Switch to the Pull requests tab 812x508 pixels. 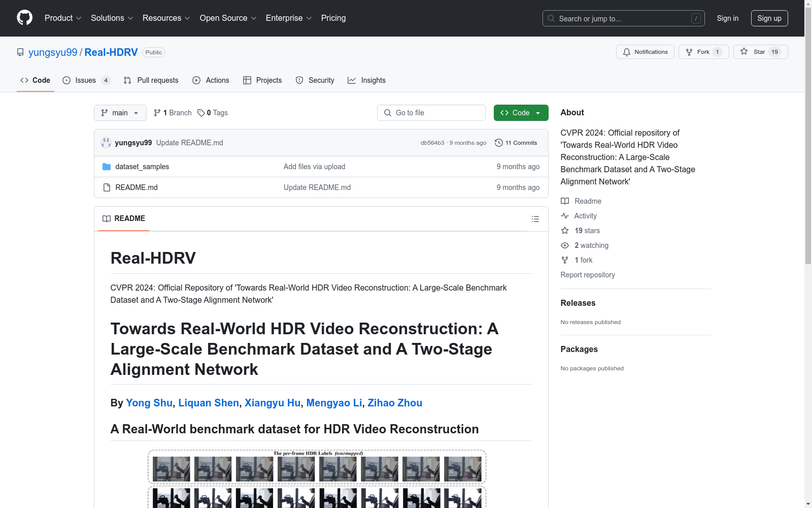coord(151,80)
